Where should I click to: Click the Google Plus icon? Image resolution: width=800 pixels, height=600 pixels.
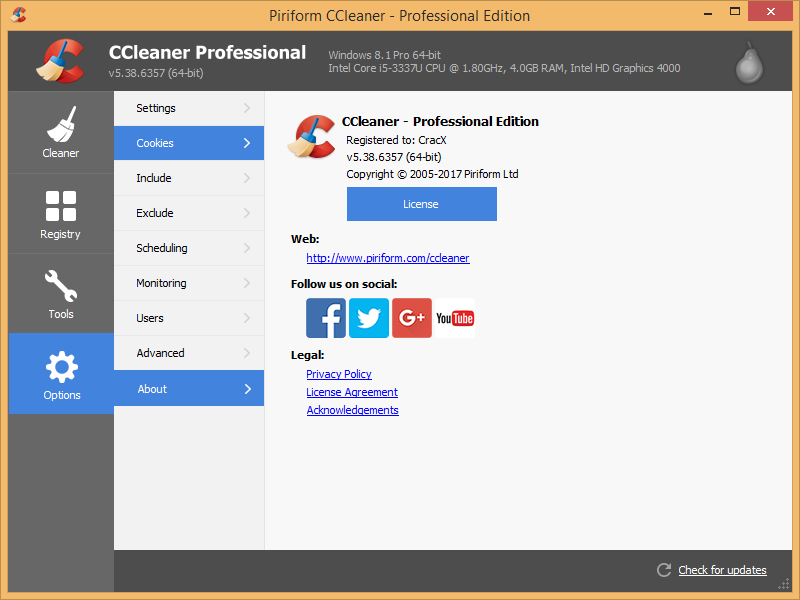point(412,318)
